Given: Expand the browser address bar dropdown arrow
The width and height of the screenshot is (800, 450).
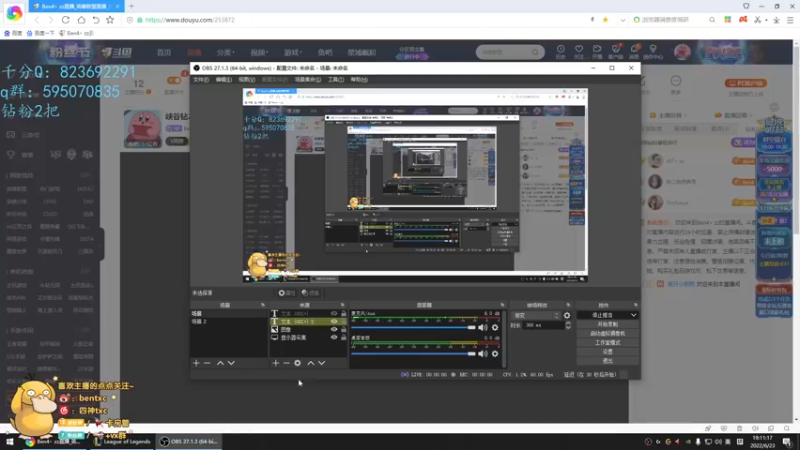Looking at the screenshot, I should [x=622, y=20].
